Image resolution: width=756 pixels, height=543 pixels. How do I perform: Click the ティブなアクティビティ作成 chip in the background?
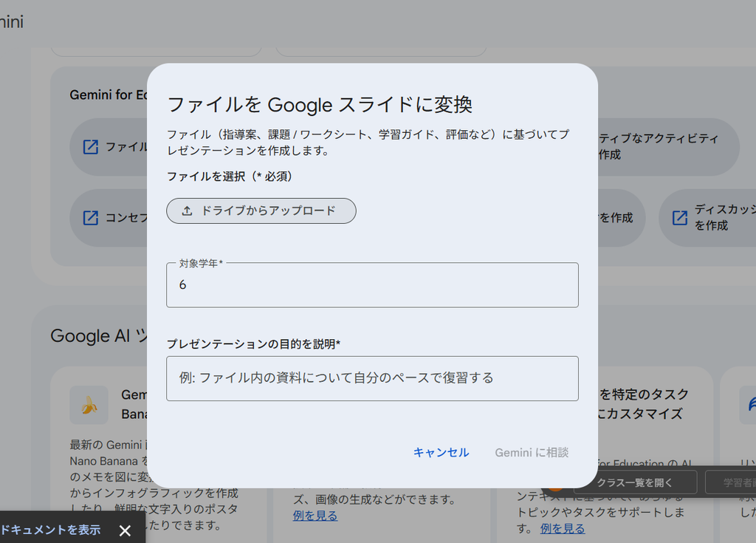[x=667, y=147]
